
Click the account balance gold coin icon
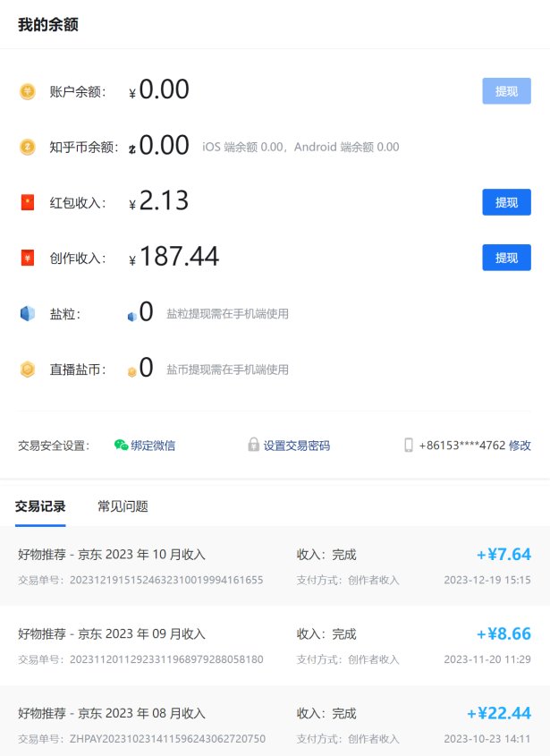tap(28, 91)
